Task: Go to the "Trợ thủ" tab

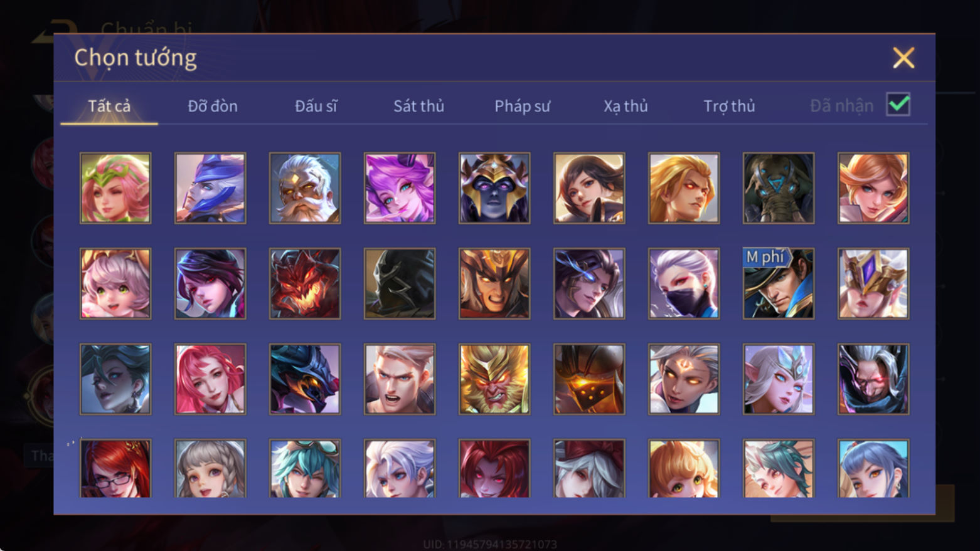Action: click(729, 106)
